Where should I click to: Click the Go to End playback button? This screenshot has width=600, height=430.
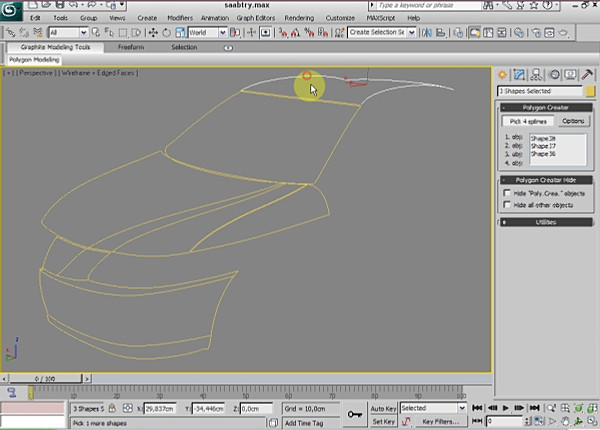coord(535,408)
